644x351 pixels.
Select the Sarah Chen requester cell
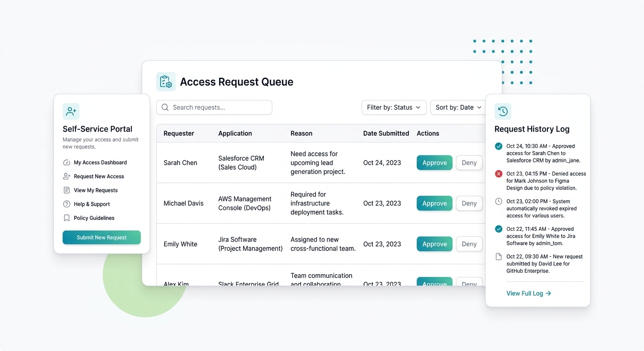pyautogui.click(x=180, y=163)
